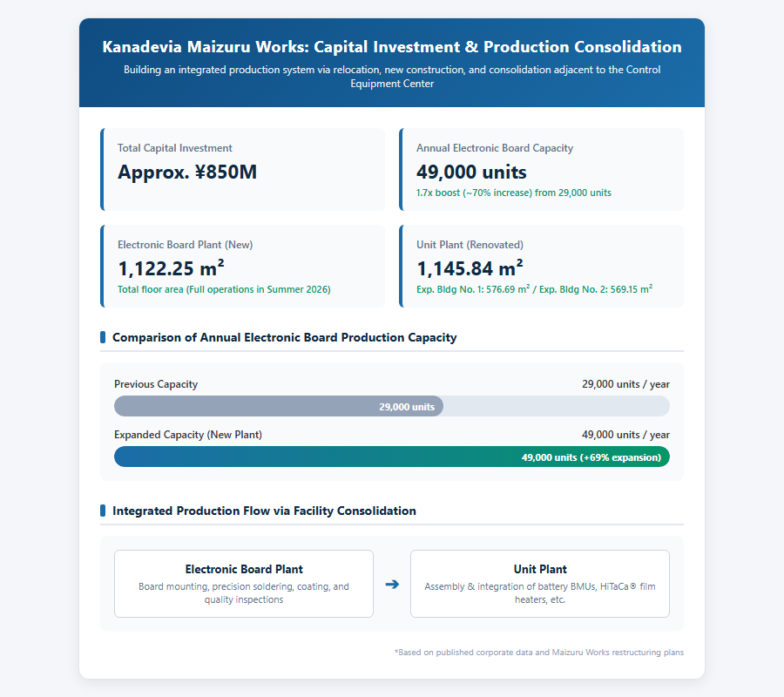784x697 pixels.
Task: Click the "Electronic Board Plant" heading in the flow box
Action: pos(244,570)
